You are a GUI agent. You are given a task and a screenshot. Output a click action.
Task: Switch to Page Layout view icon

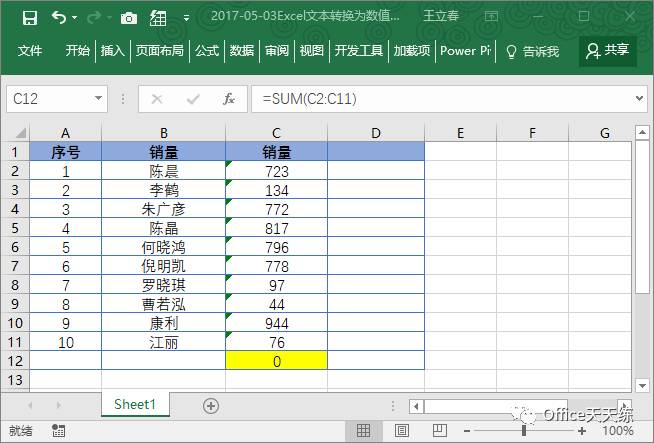click(x=402, y=430)
